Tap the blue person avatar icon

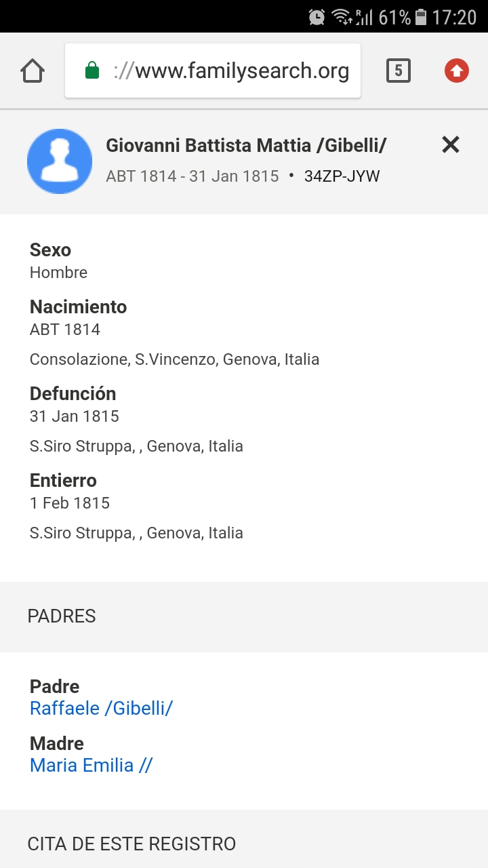[60, 161]
